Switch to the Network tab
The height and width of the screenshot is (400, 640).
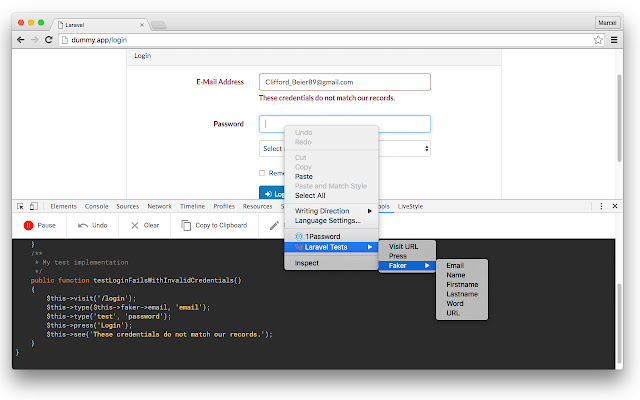(160, 207)
